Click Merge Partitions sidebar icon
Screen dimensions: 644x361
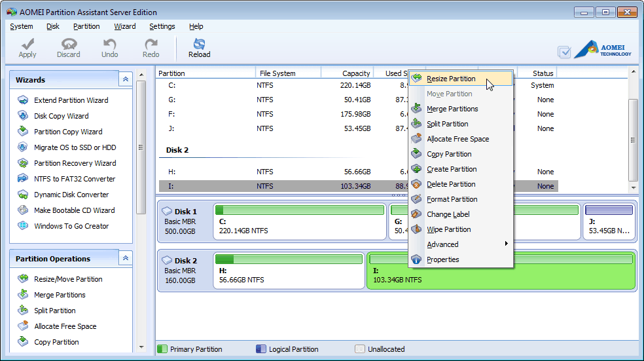pyautogui.click(x=23, y=294)
